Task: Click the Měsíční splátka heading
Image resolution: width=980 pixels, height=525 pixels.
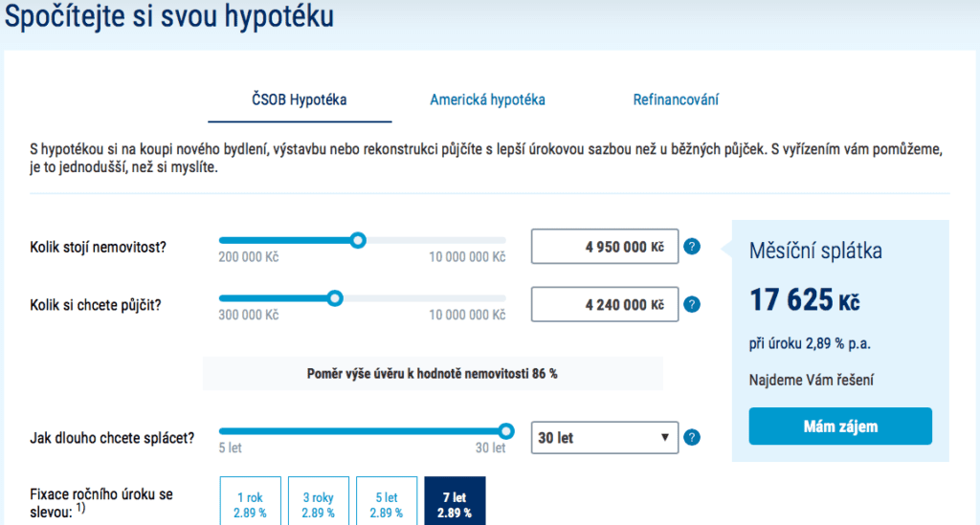Action: pyautogui.click(x=815, y=251)
